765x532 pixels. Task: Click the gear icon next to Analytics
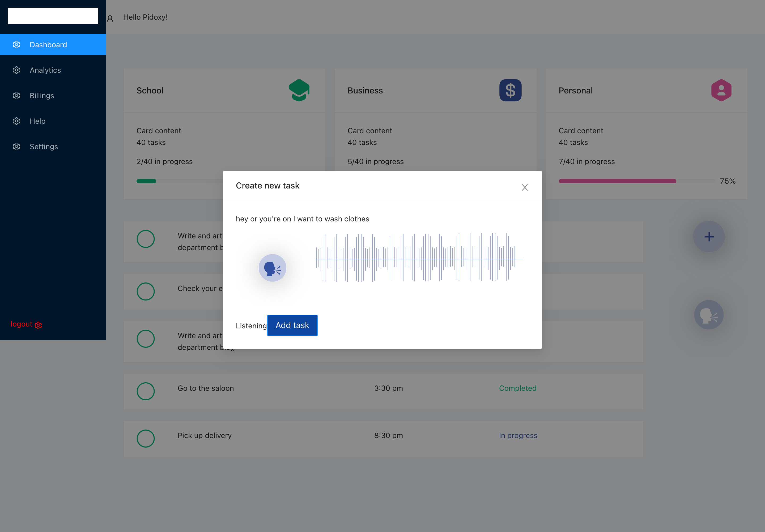[x=17, y=70]
